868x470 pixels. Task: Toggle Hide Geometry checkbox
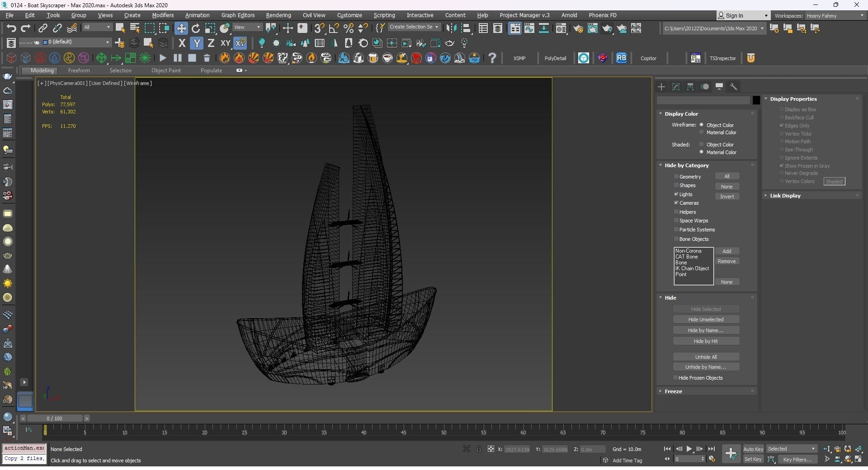click(x=676, y=176)
